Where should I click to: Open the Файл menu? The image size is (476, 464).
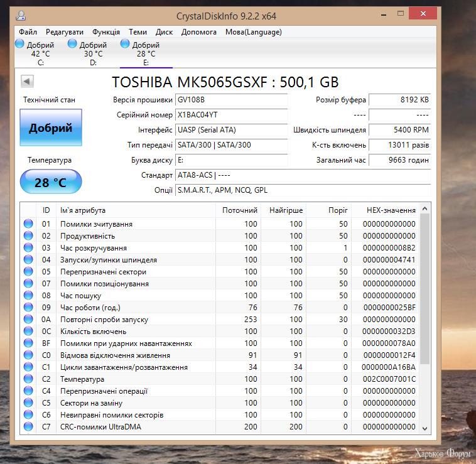28,32
